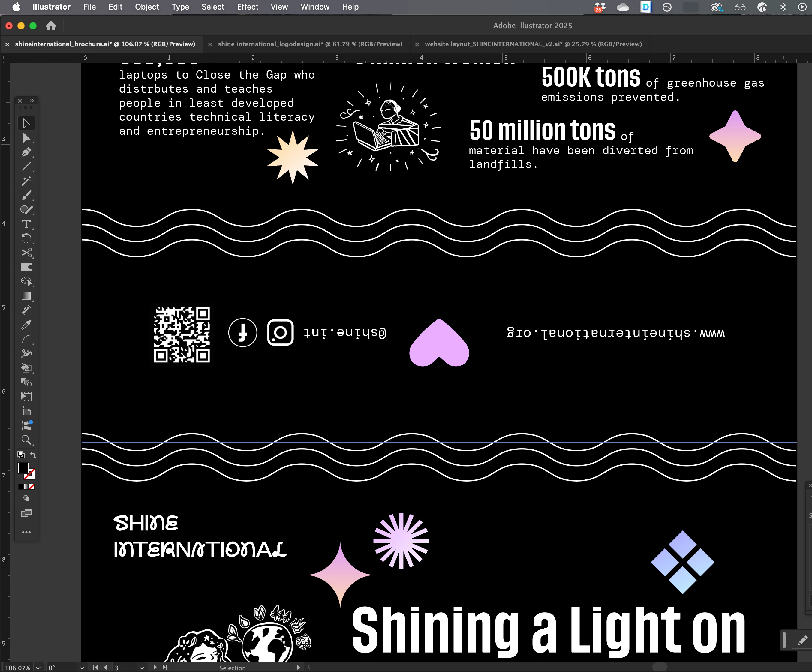812x672 pixels.
Task: Select the Magic Wand tool
Action: pos(26,181)
